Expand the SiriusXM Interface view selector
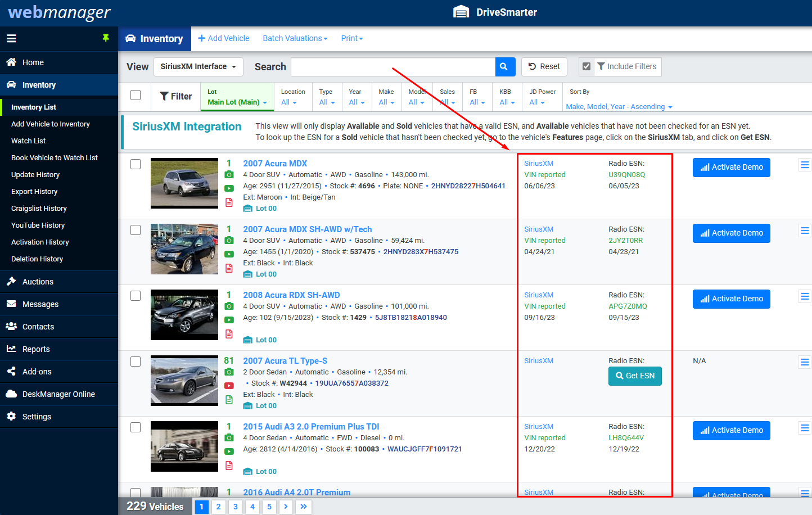The width and height of the screenshot is (812, 515). click(198, 66)
